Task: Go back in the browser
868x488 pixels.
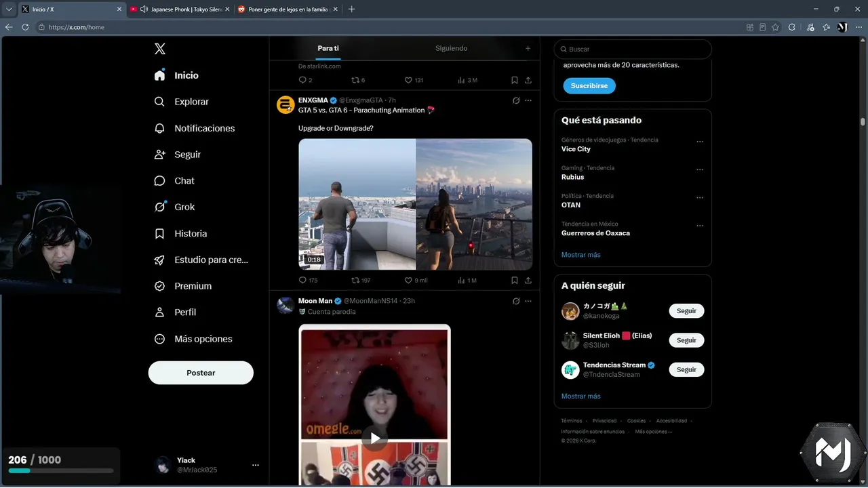Action: click(9, 27)
